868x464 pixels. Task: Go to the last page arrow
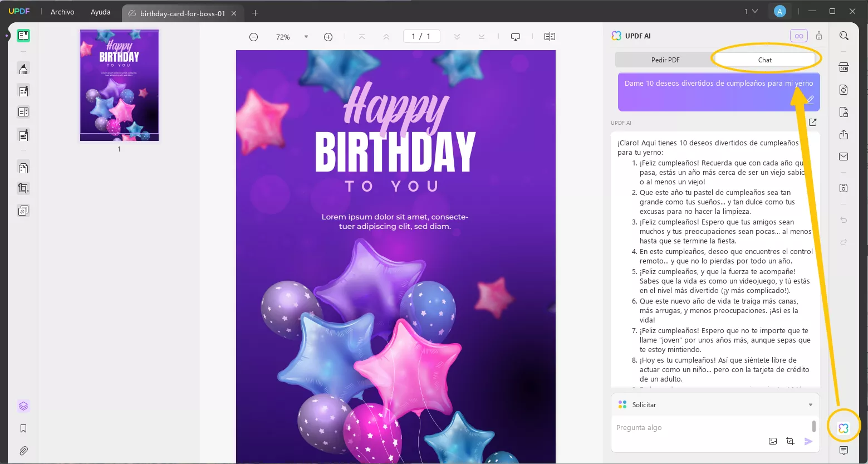[x=482, y=37]
